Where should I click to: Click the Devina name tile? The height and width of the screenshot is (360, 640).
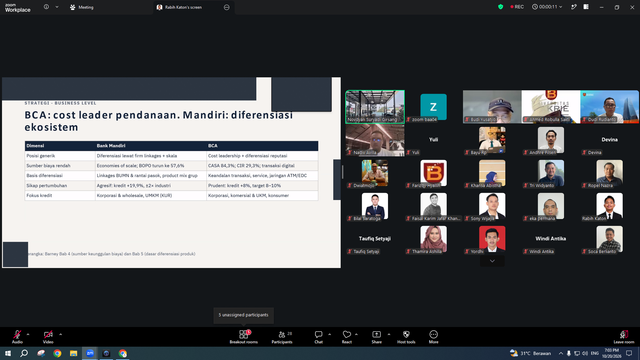point(609,140)
